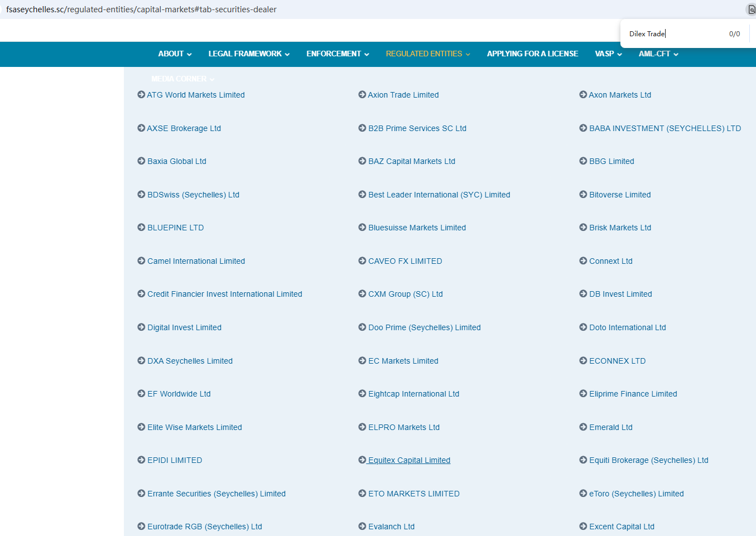
Task: Click the arrow icon beside Digital Invest Limited
Action: click(x=141, y=327)
